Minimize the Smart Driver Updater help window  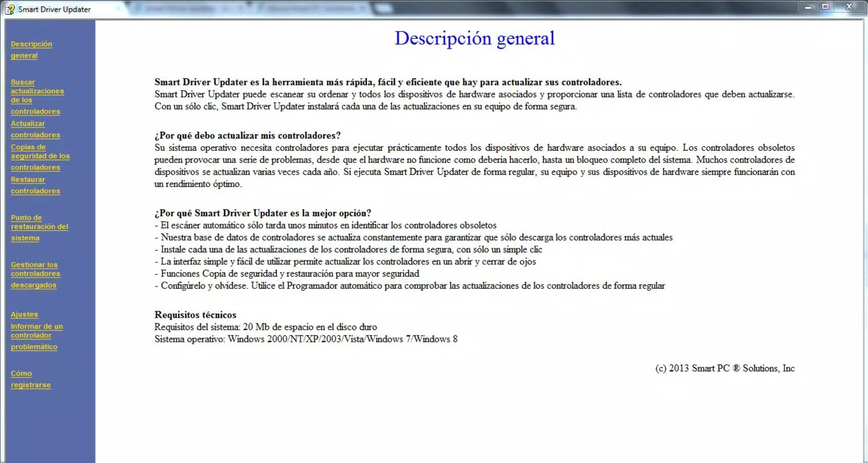(x=808, y=6)
